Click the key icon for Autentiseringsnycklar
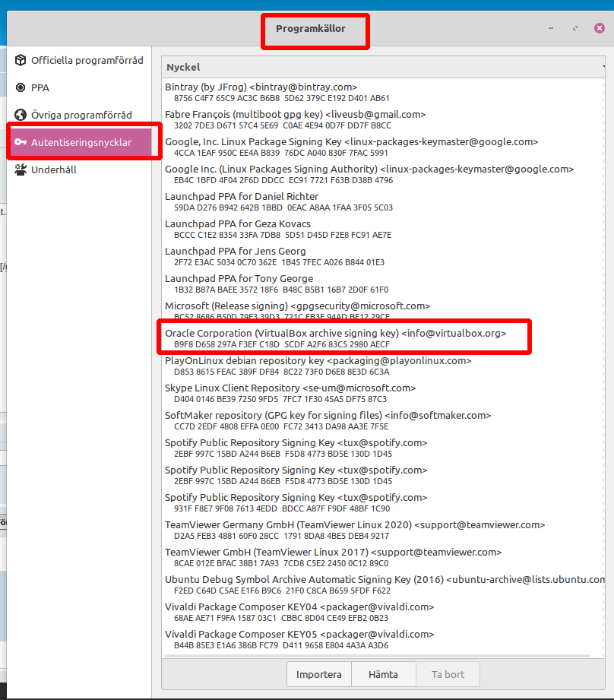Image resolution: width=614 pixels, height=700 pixels. [x=21, y=143]
